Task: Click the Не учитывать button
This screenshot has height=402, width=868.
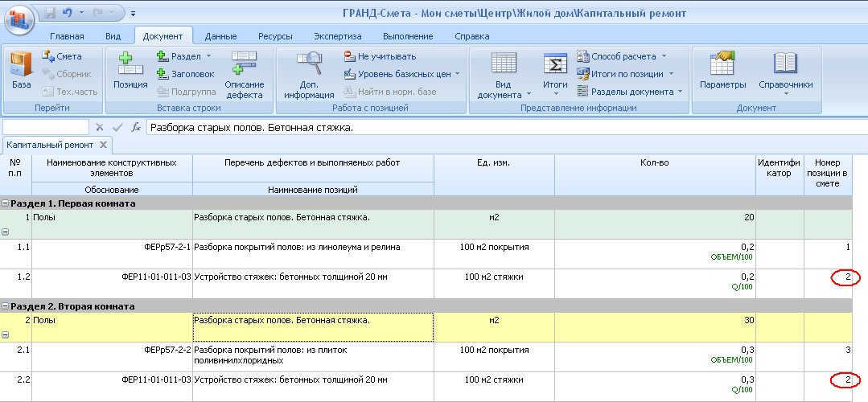Action: click(380, 56)
